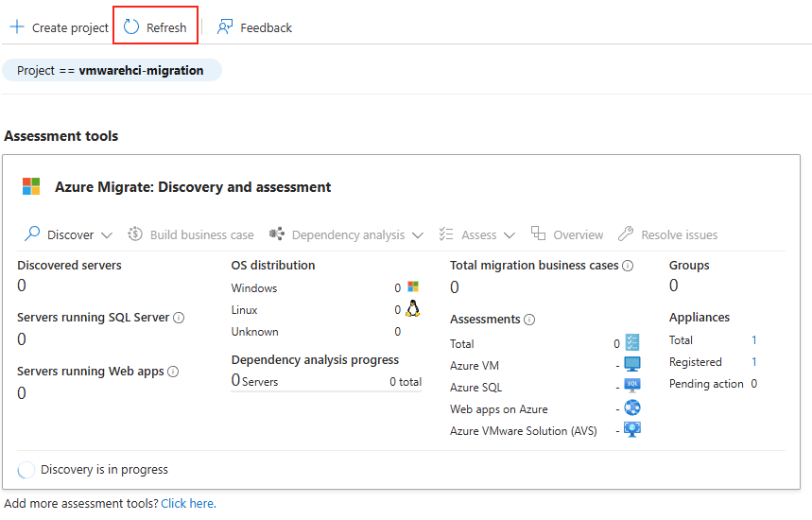Click the Microsoft logo beside Azure Migrate title
The image size is (812, 520).
(31, 186)
